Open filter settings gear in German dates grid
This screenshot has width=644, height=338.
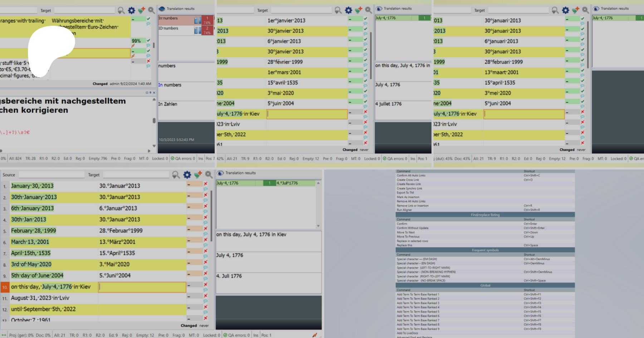click(187, 175)
